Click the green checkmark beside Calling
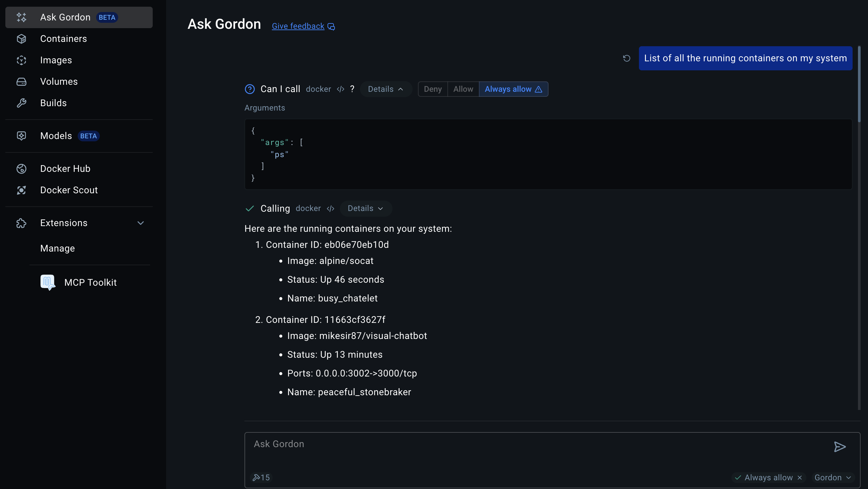This screenshot has width=868, height=489. point(250,209)
